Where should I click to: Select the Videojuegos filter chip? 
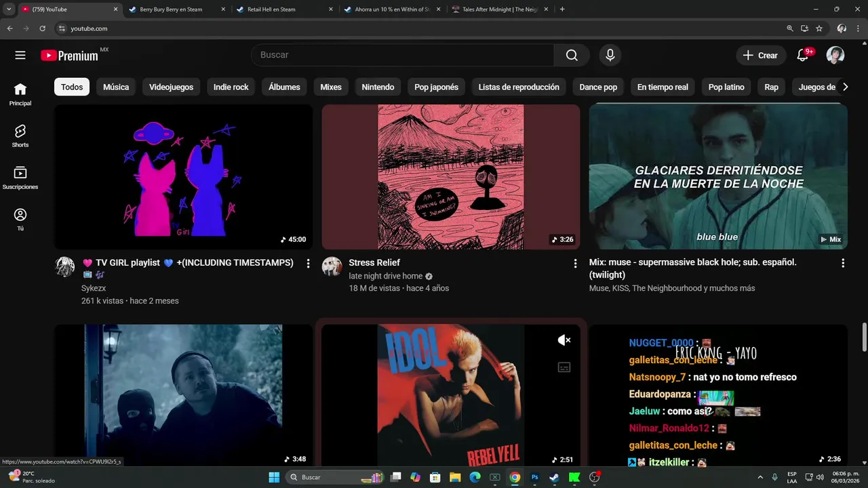[x=171, y=87]
